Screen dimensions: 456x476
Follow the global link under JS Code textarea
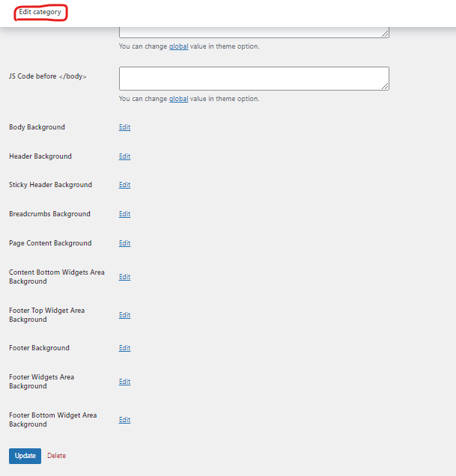(x=179, y=99)
